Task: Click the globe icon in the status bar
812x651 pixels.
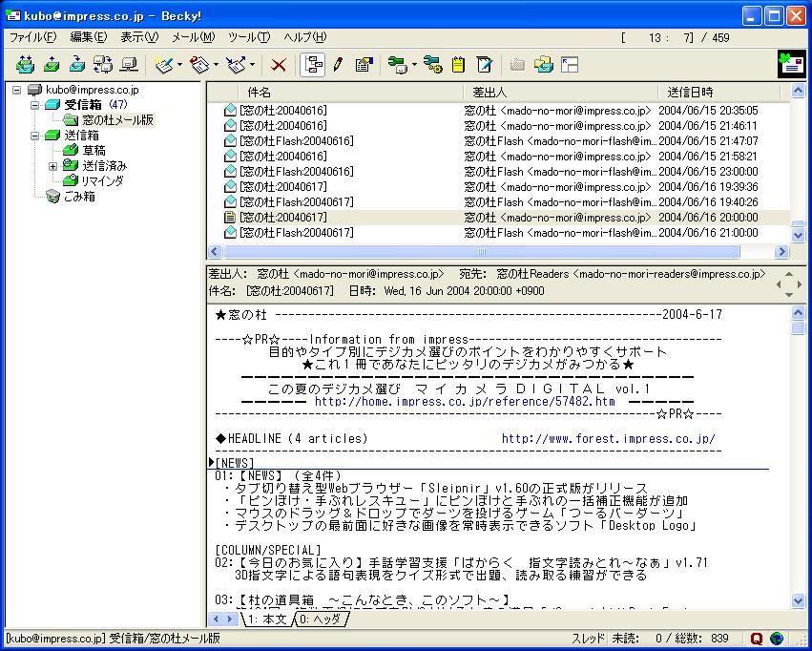Action: [777, 639]
